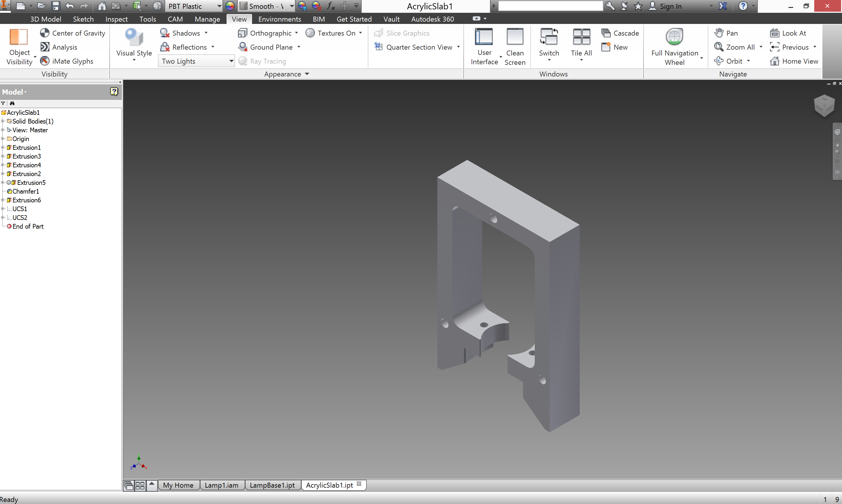
Task: Click the Save icon in quick access toolbar
Action: point(56,6)
